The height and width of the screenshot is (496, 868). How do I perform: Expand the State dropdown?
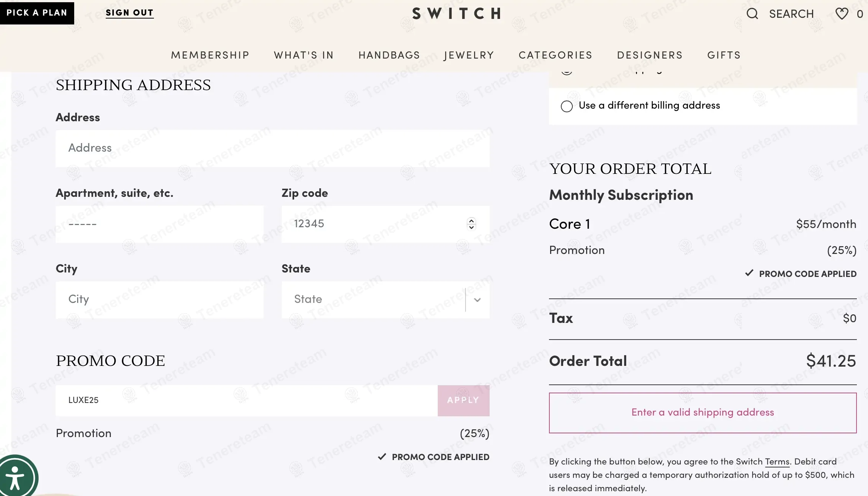477,300
